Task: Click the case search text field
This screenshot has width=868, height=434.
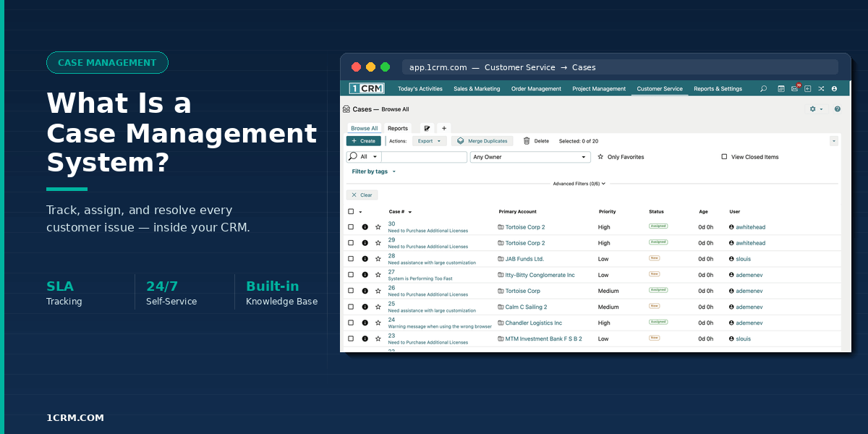Action: click(x=425, y=157)
